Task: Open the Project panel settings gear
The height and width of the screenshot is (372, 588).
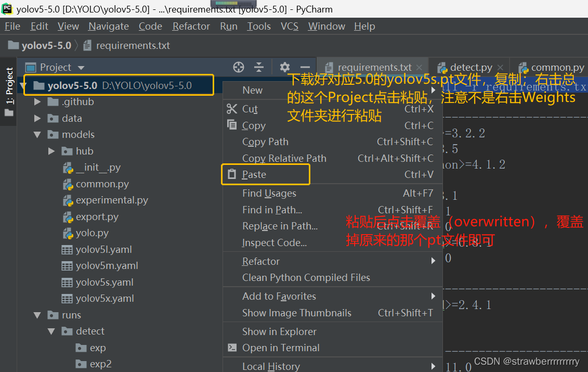Action: click(284, 67)
